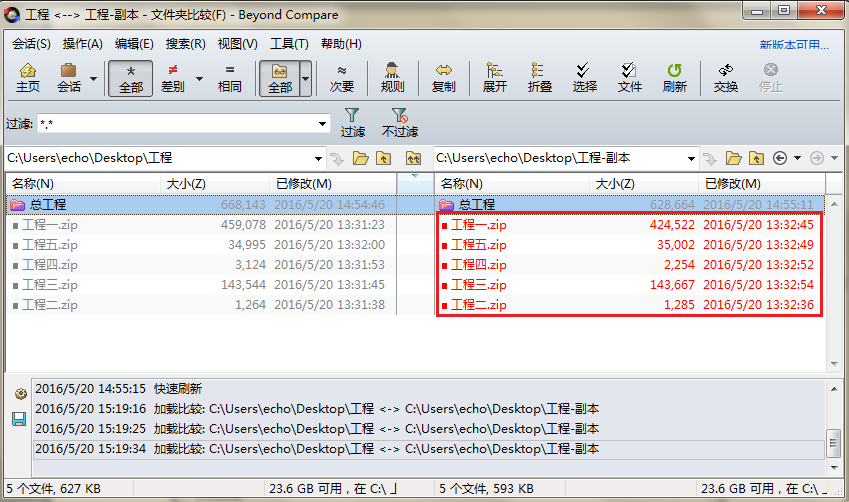This screenshot has width=849, height=502.
Task: Sort left pane by 名称(N) column
Action: (x=83, y=184)
